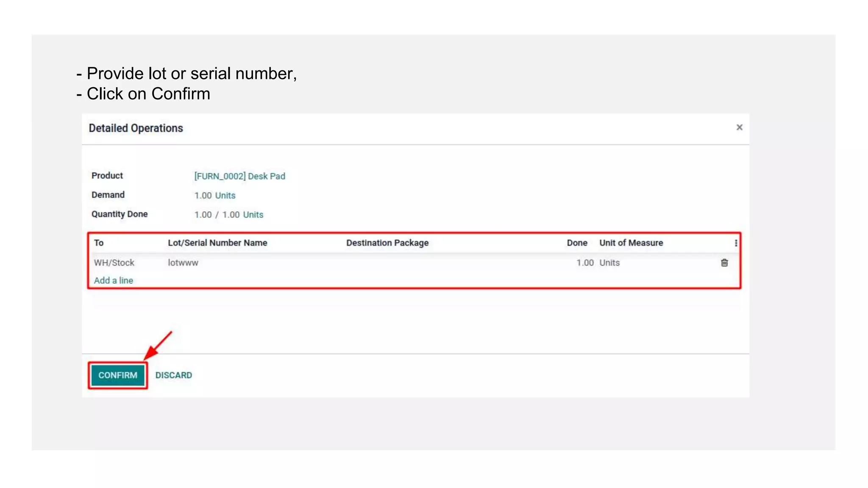Viewport: 868px width, 488px height.
Task: Click the Done column header
Action: [577, 243]
